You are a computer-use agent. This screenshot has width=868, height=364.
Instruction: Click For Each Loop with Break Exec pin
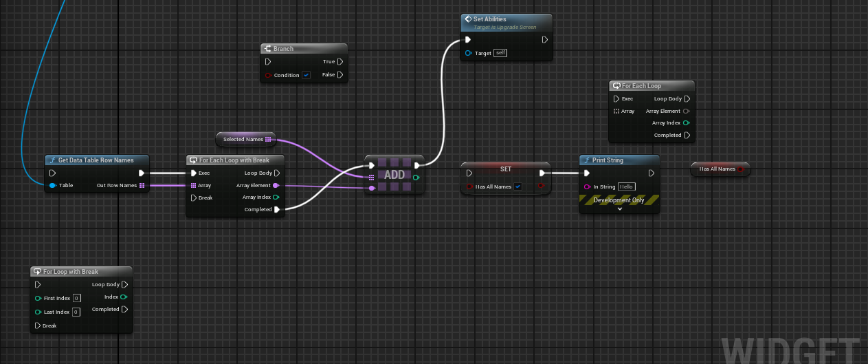194,173
